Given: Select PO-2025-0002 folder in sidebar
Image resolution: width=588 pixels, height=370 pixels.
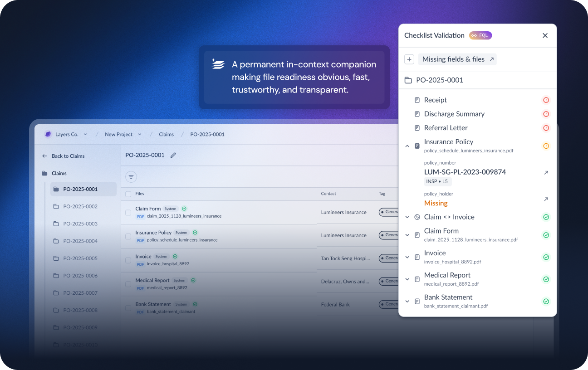Looking at the screenshot, I should coord(75,207).
